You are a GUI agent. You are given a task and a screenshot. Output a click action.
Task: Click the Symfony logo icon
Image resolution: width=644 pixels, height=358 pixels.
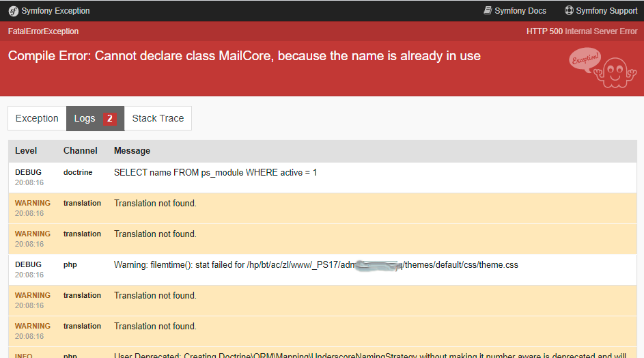point(14,11)
